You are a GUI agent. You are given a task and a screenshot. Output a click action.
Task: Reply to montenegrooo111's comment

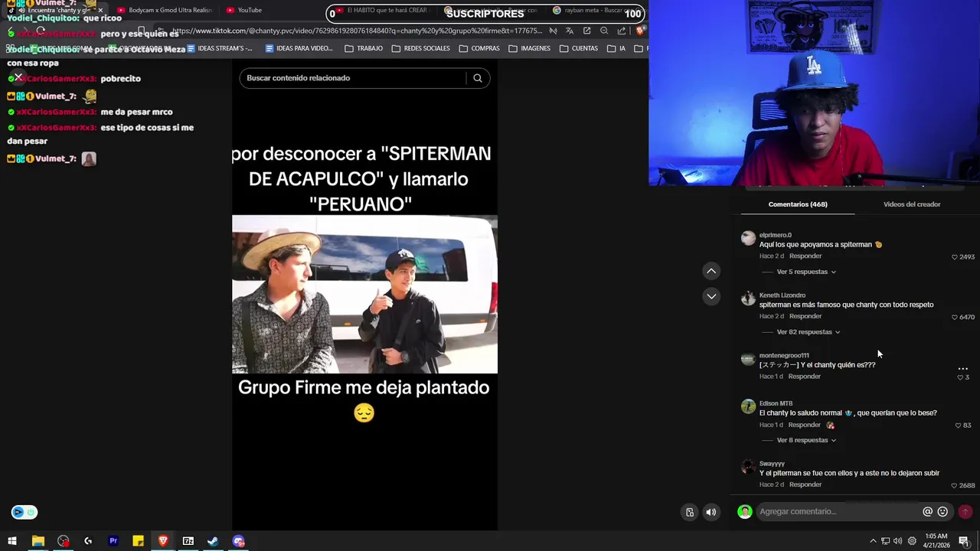[804, 377]
